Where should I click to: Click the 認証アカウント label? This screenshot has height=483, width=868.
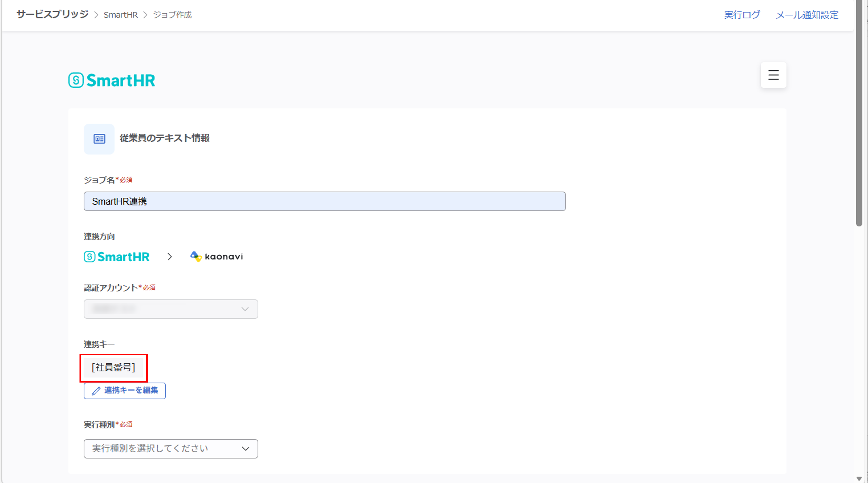tap(110, 288)
